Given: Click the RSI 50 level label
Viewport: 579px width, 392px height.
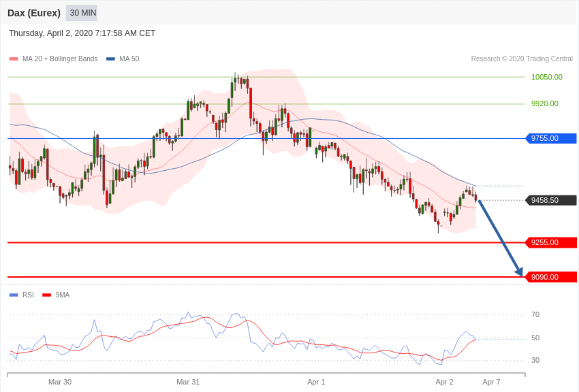Looking at the screenshot, I should tap(535, 338).
